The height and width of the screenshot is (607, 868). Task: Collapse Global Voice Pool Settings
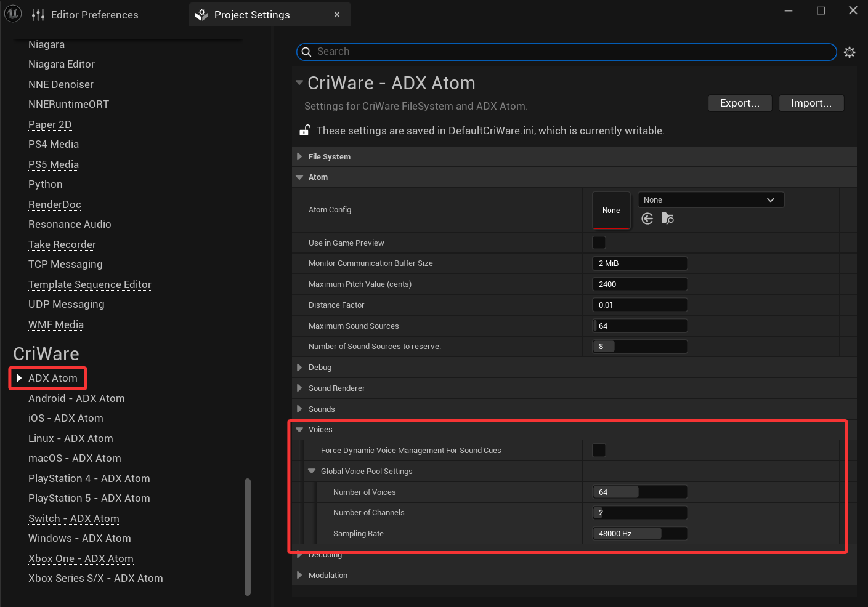tap(312, 472)
